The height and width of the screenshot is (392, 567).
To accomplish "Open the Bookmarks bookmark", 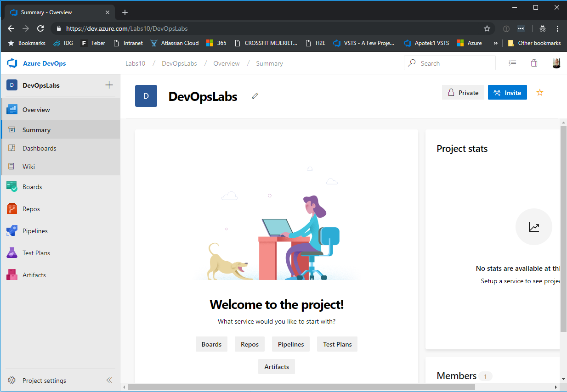I will (27, 43).
